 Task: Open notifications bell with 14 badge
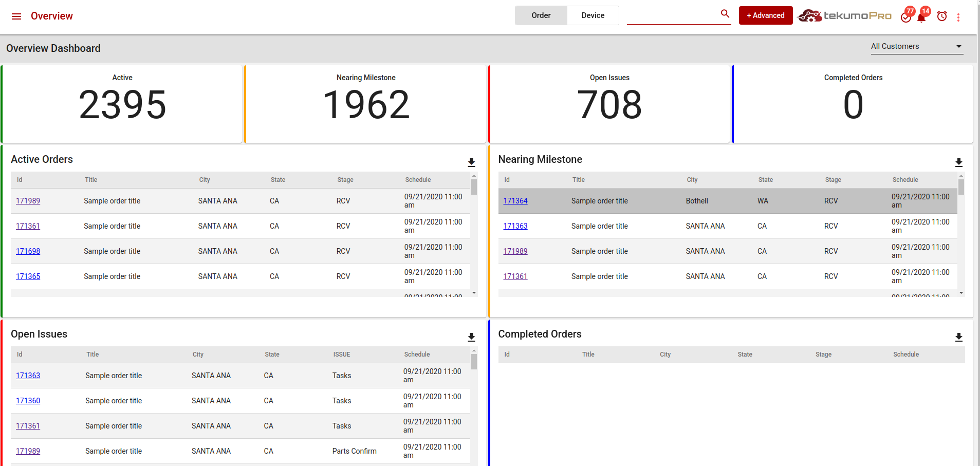(x=921, y=17)
